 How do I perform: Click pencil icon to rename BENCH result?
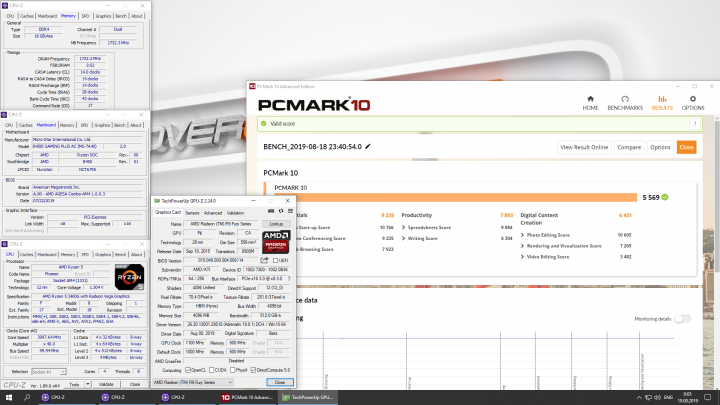pyautogui.click(x=368, y=146)
